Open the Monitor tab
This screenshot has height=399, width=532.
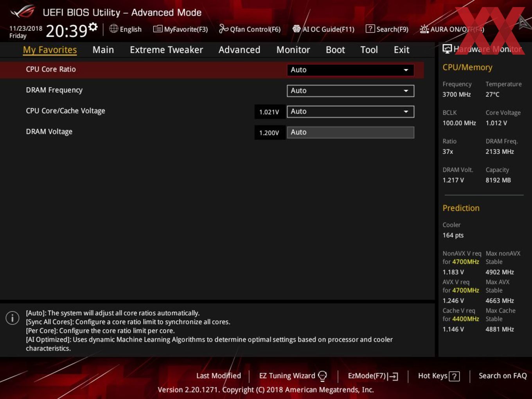point(293,50)
